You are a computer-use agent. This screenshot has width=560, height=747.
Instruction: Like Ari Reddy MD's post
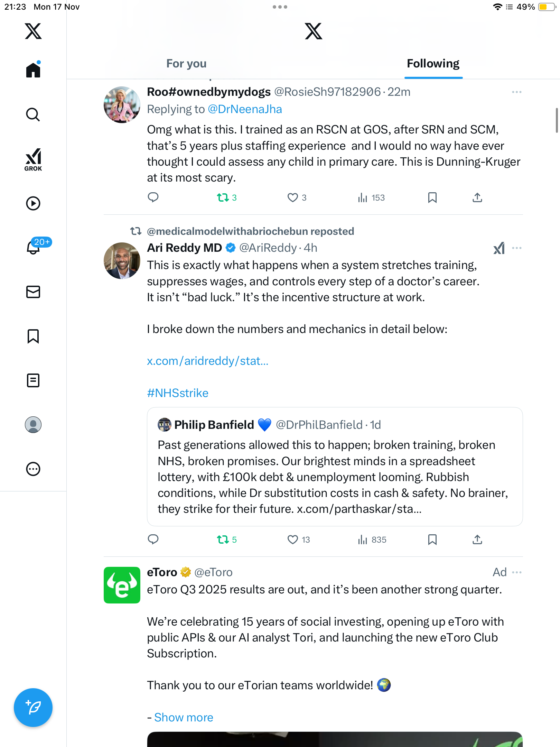point(293,539)
